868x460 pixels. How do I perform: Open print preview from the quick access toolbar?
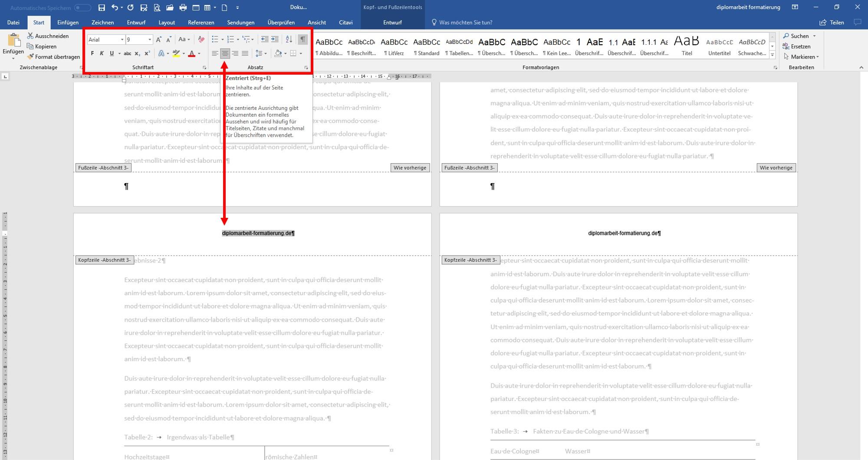[x=157, y=7]
